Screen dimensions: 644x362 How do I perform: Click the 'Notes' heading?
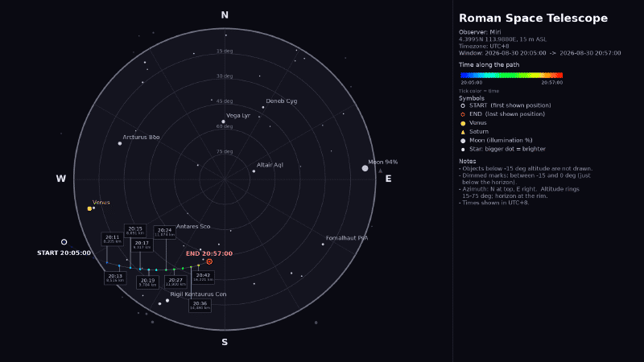click(468, 162)
